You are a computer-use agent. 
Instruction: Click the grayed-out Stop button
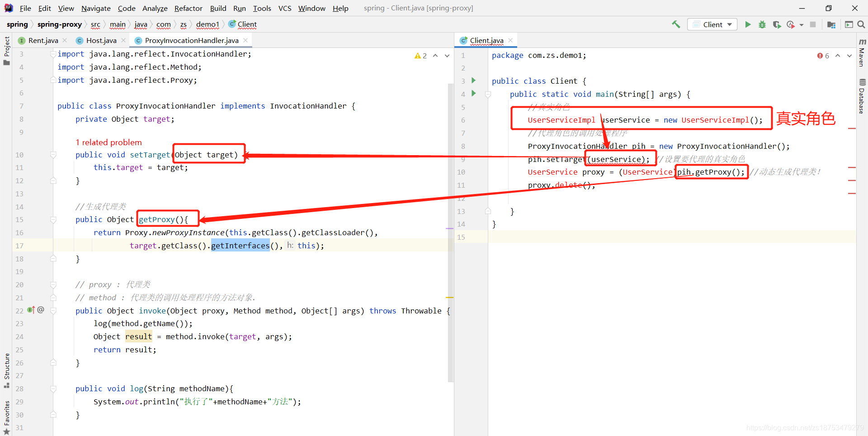coord(813,24)
